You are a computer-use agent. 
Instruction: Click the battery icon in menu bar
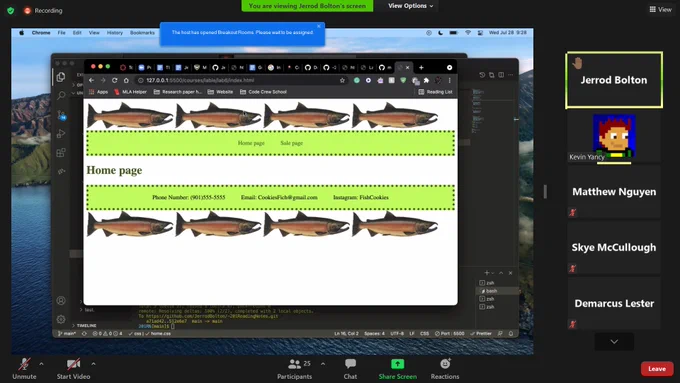click(454, 33)
